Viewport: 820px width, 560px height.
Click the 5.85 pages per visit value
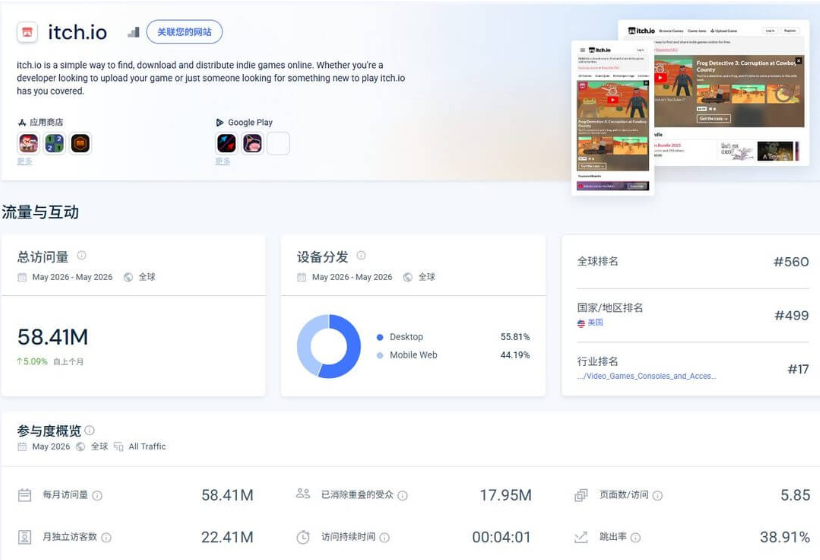click(795, 495)
